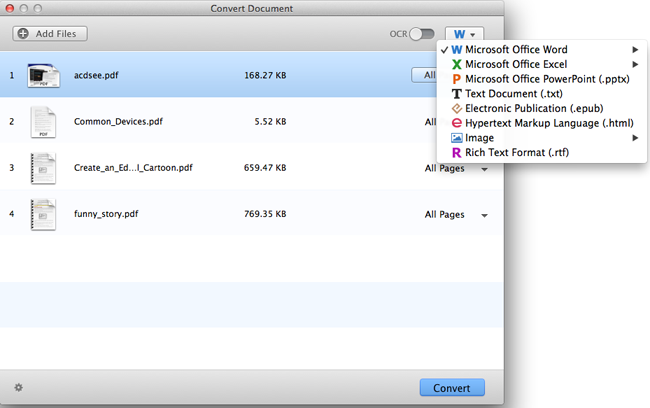Select Text Document (.txt)
This screenshot has height=408, width=650.
[x=541, y=94]
